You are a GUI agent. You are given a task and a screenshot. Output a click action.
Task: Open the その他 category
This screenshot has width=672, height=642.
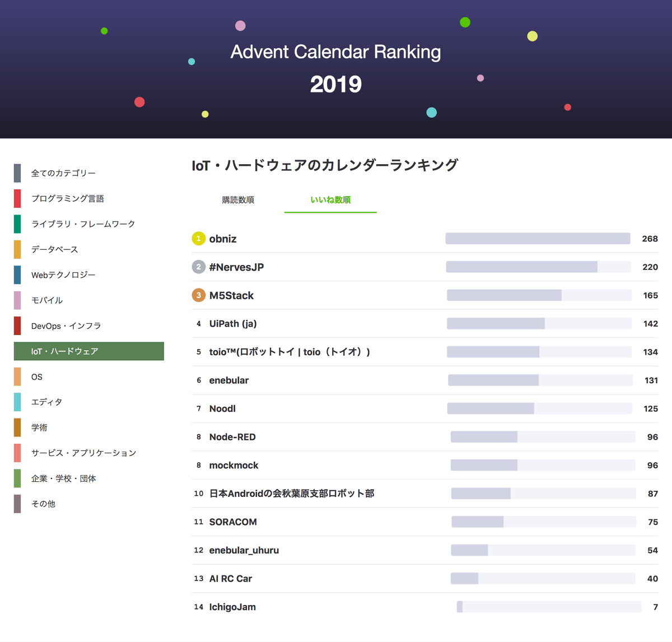tap(43, 504)
